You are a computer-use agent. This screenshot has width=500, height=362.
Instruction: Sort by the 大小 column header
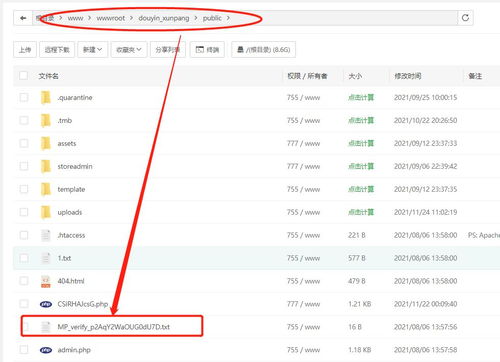(x=355, y=76)
